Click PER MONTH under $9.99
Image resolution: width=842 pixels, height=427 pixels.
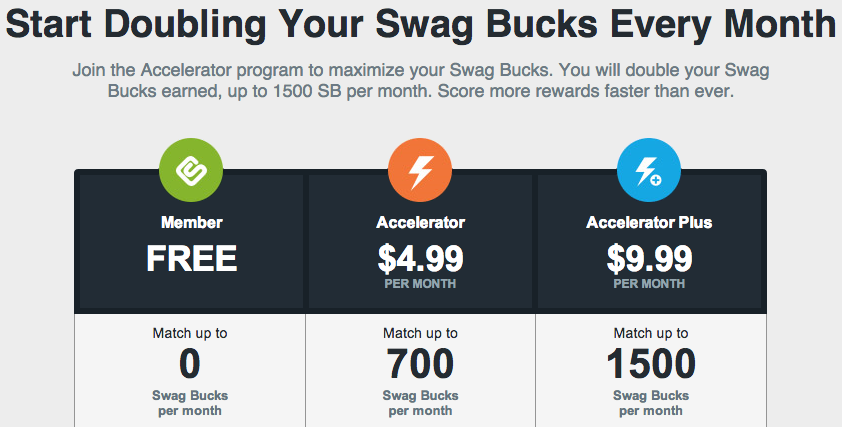click(x=649, y=284)
